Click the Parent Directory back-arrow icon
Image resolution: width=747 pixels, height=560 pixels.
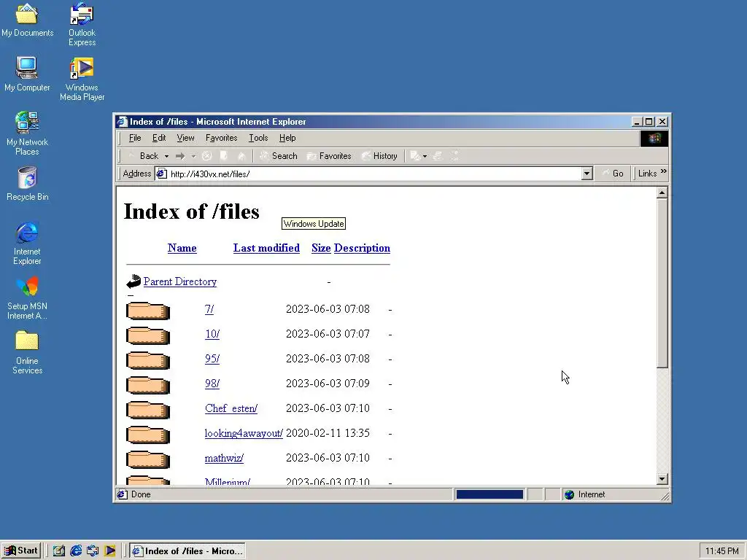click(133, 281)
